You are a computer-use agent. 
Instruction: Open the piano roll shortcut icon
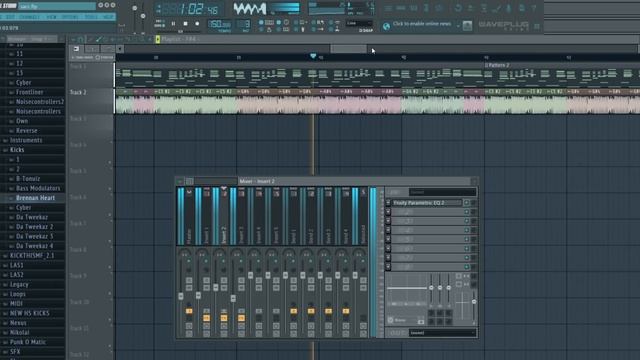click(413, 8)
